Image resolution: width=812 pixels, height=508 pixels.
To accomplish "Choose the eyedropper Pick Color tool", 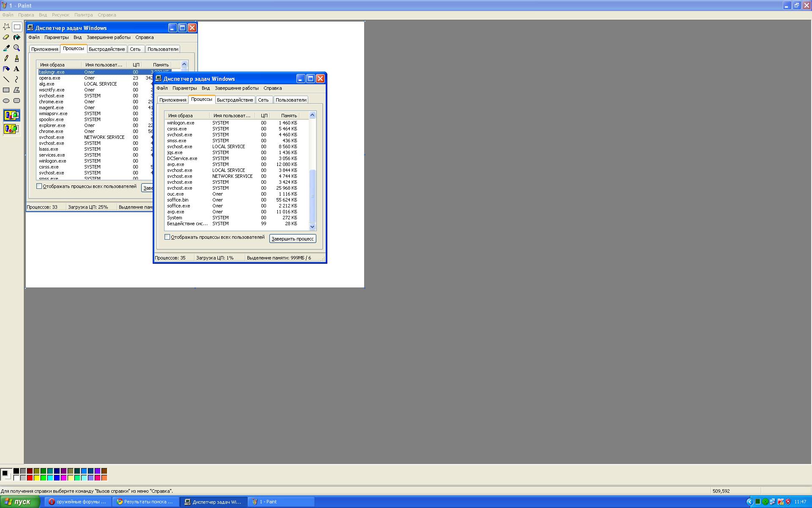I will click(x=6, y=48).
